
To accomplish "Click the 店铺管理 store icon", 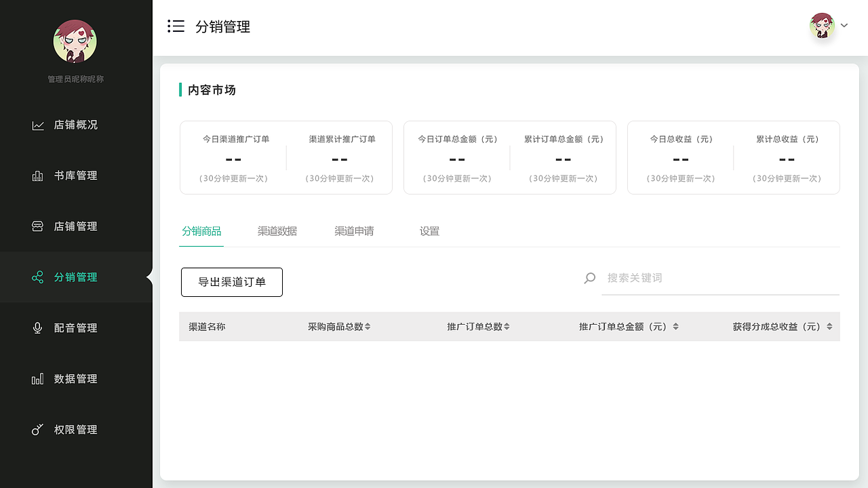I will point(38,226).
